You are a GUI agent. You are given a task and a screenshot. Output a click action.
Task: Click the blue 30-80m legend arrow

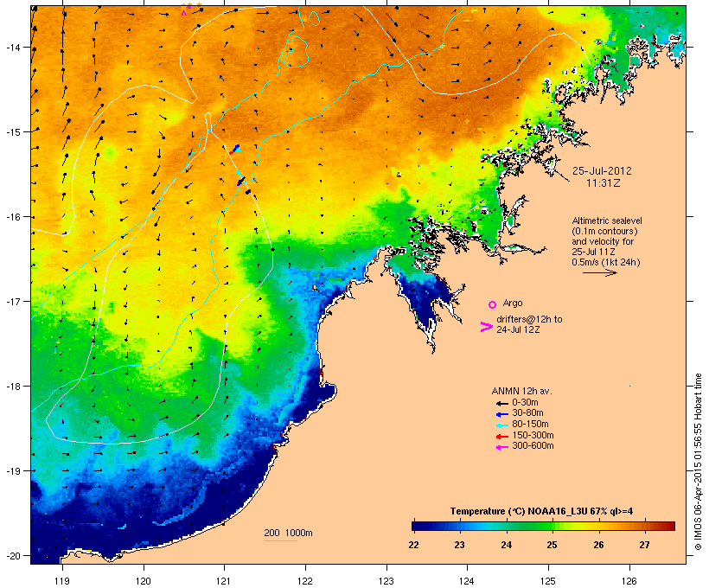pyautogui.click(x=501, y=414)
